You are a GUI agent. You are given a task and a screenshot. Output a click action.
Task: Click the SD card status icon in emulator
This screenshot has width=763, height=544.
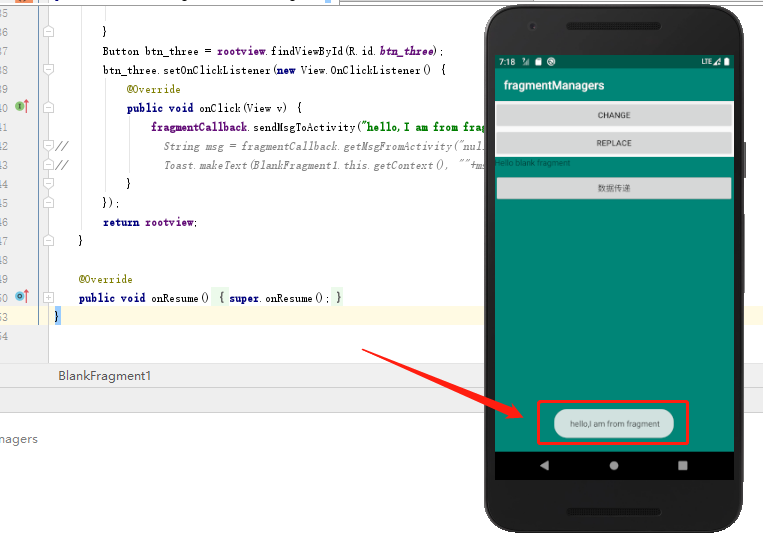[538, 61]
